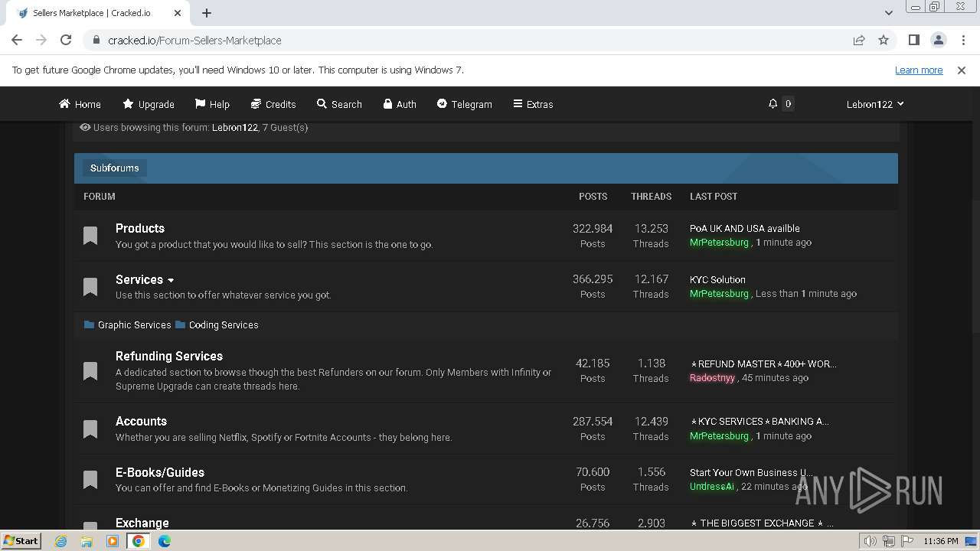The height and width of the screenshot is (551, 980).
Task: Open the E-Books/Guides forum
Action: [160, 472]
